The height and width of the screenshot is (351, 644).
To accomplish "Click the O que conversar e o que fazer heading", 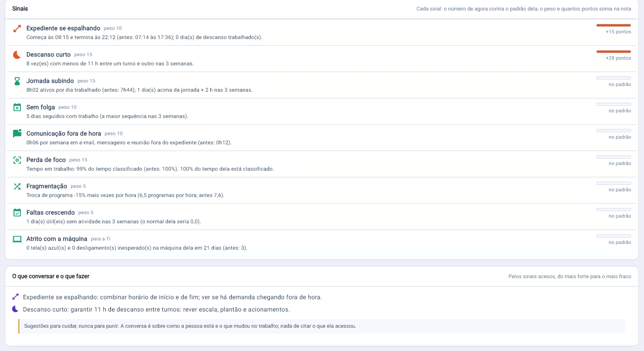I will click(x=51, y=276).
